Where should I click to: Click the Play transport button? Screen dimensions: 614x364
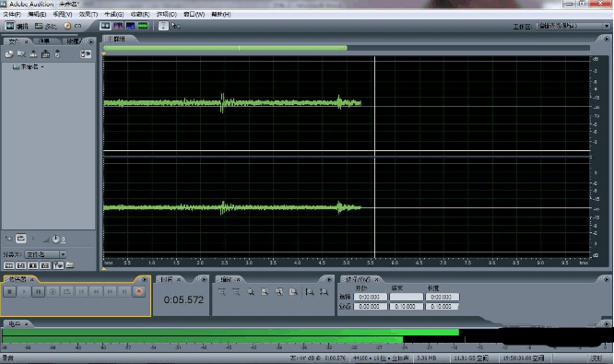click(x=24, y=291)
